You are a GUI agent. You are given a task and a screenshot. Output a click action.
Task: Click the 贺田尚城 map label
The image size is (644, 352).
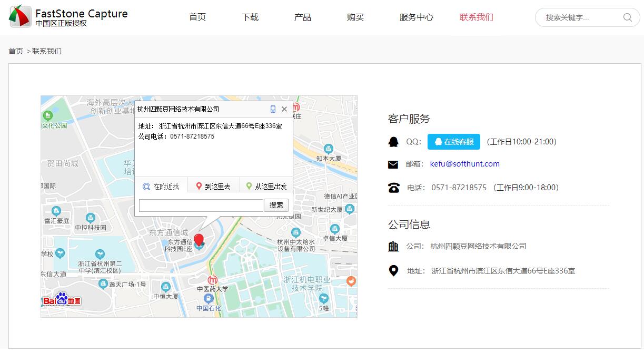63,163
